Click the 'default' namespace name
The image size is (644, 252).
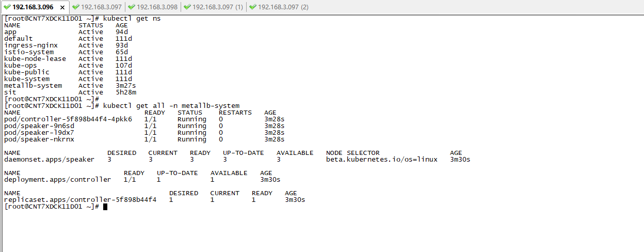[x=19, y=39]
